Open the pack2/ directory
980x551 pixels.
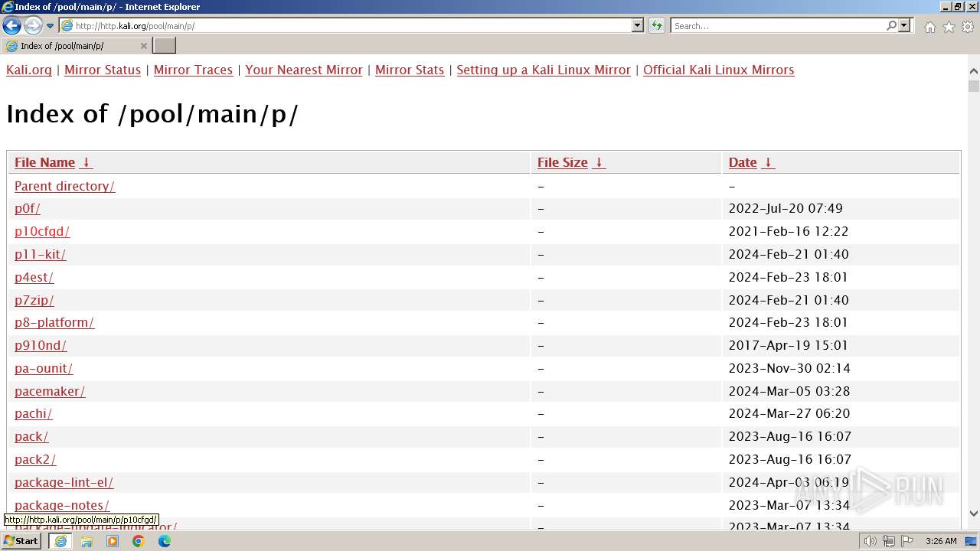click(35, 459)
